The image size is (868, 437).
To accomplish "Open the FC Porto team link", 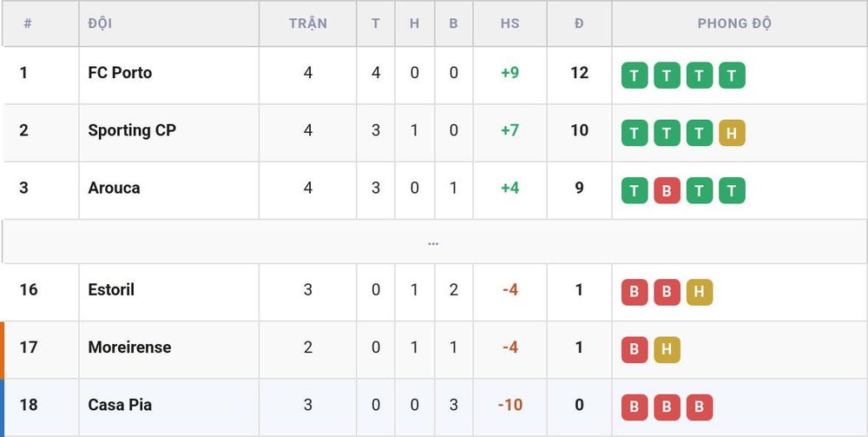I will coord(120,73).
